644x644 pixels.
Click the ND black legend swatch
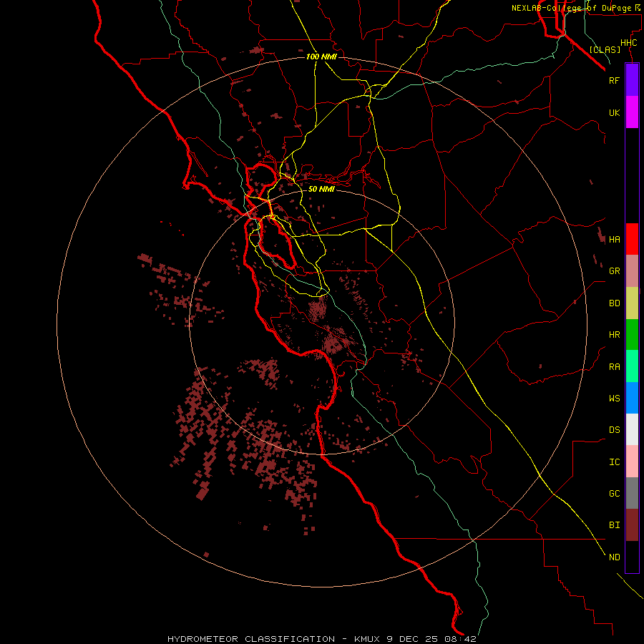click(632, 557)
